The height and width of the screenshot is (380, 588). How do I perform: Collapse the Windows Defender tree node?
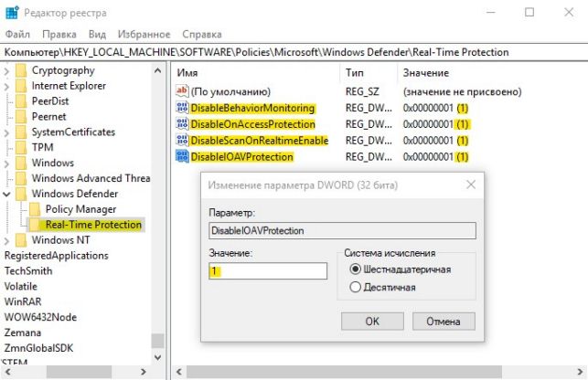click(6, 195)
